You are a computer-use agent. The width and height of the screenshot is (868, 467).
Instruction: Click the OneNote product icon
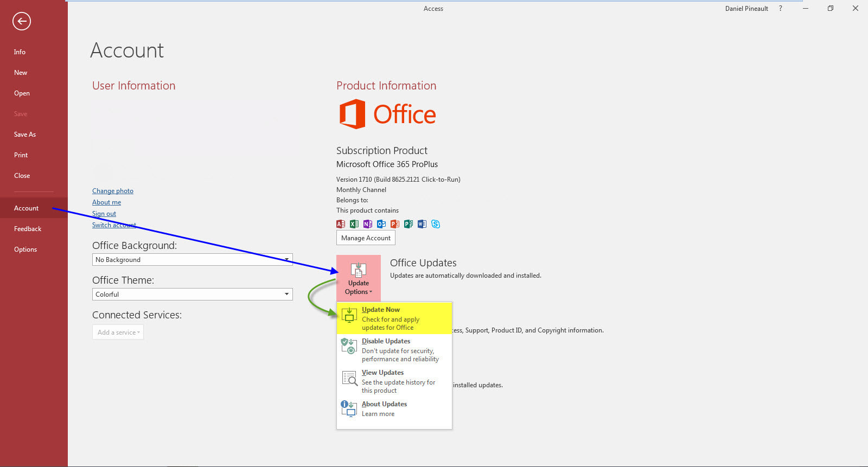click(x=368, y=224)
